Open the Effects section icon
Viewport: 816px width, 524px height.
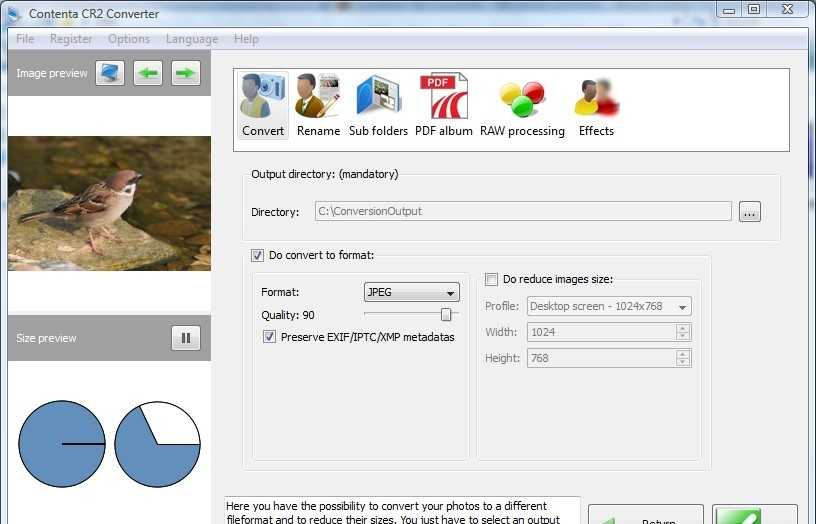(x=596, y=106)
